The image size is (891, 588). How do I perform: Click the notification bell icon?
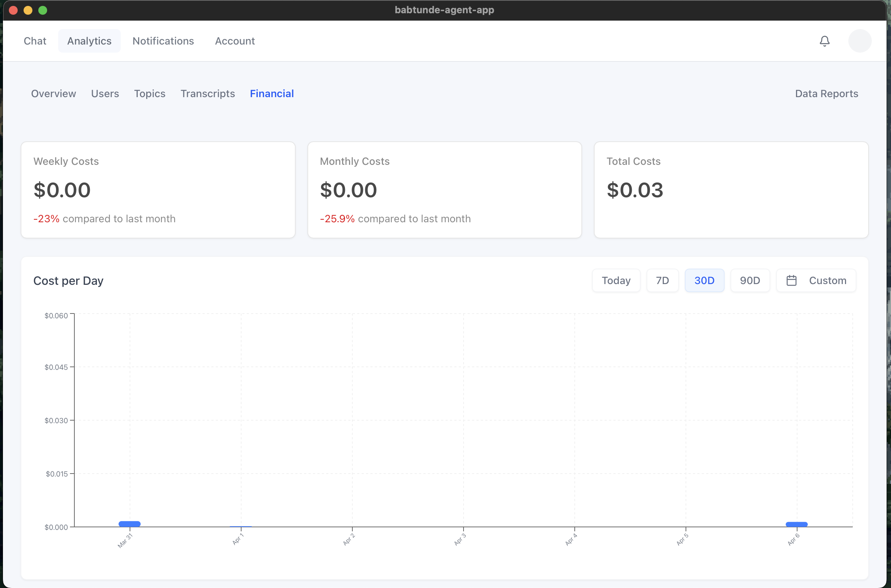(x=824, y=41)
